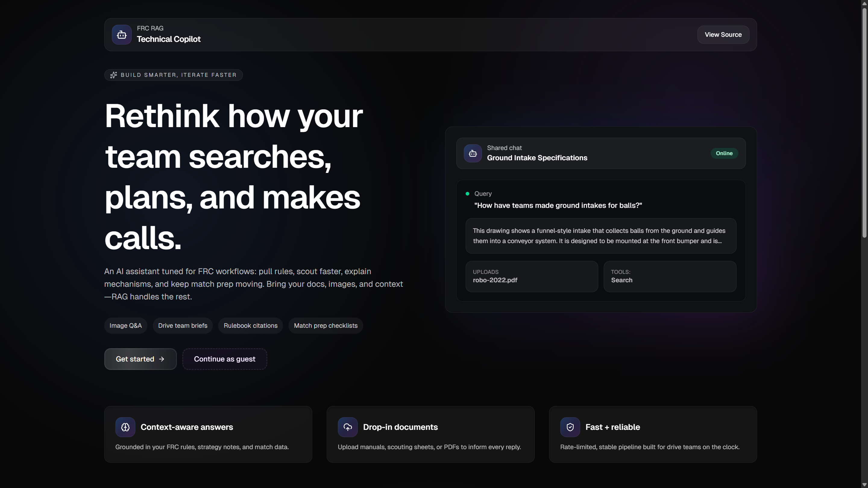Click the FRC RAG robot logo icon
This screenshot has height=488, width=868.
122,35
